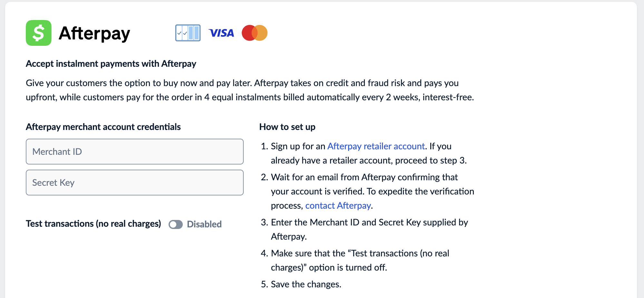Click the Visa card logo

point(221,33)
